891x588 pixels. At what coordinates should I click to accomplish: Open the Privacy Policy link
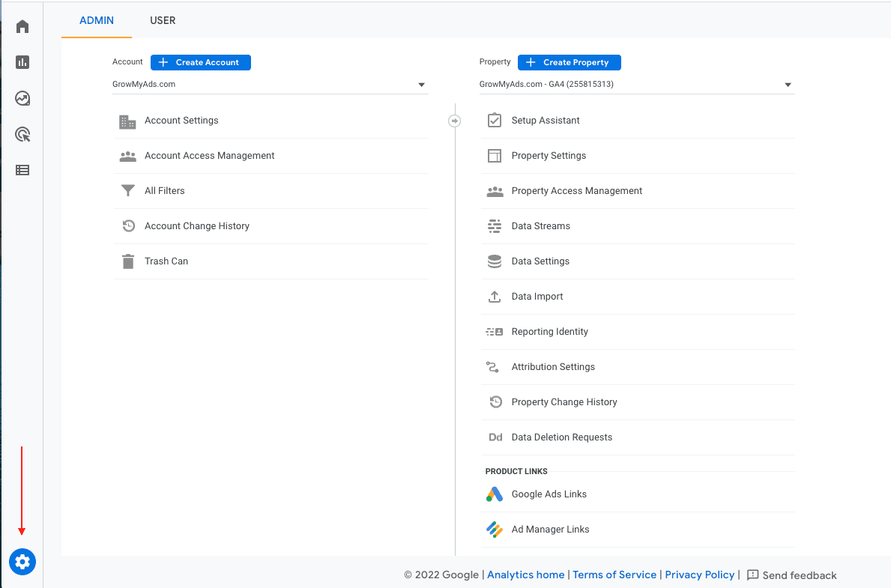[x=699, y=575]
